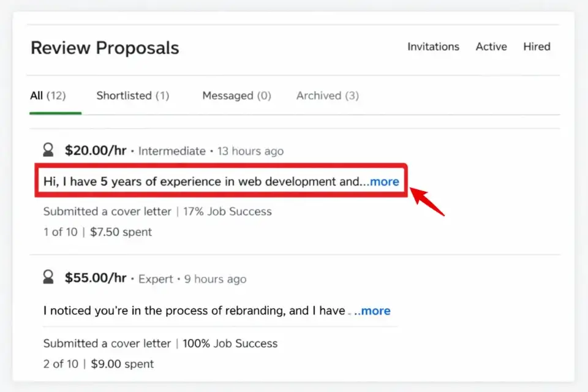This screenshot has width=588, height=392.
Task: Open the second proposal's submitted cover letter
Action: (x=107, y=344)
